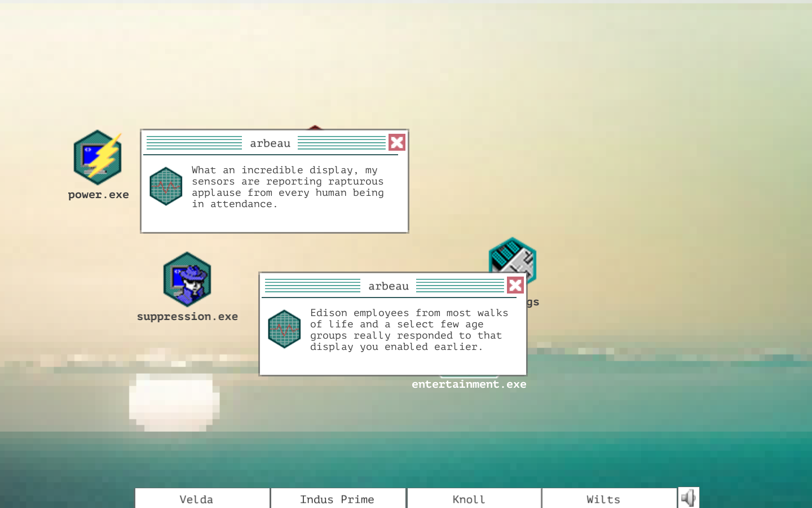Click the lower arbeau window title
This screenshot has height=508, width=812.
389,286
